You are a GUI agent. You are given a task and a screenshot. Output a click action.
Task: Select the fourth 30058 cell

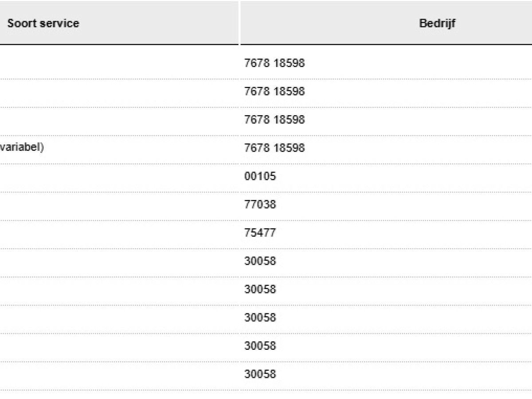point(260,346)
